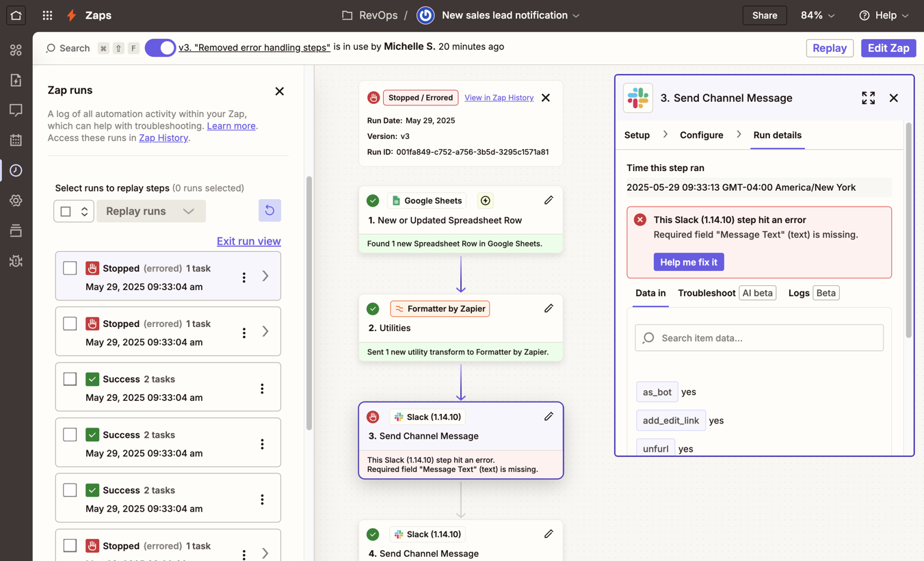Screen dimensions: 924x561
Task: Open options menu for first stopped run
Action: 243,277
